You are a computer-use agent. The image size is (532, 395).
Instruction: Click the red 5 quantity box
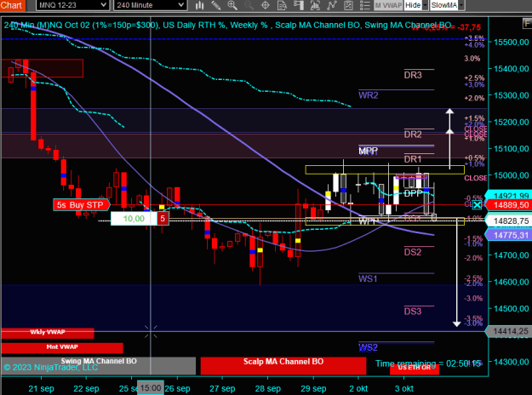pyautogui.click(x=163, y=219)
